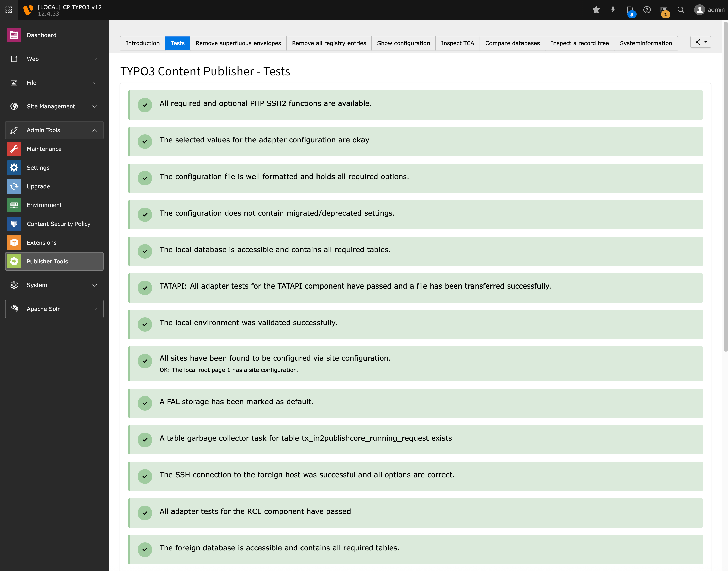Screen dimensions: 728x571
Task: Click the Extensions box icon
Action: click(x=14, y=242)
